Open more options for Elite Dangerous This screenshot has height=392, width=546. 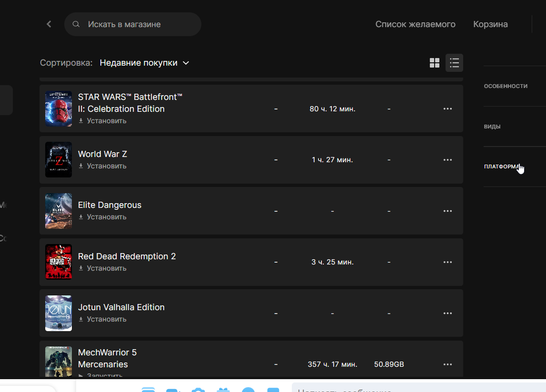447,211
